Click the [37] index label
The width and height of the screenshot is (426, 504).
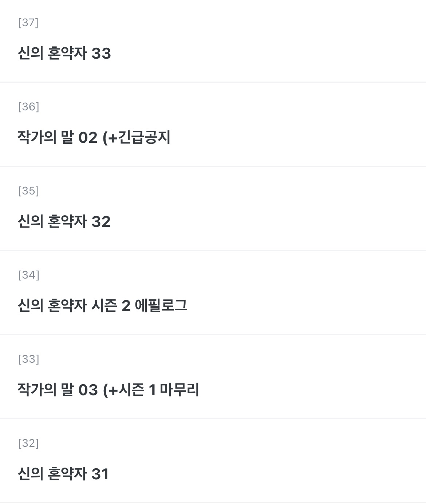(x=28, y=23)
